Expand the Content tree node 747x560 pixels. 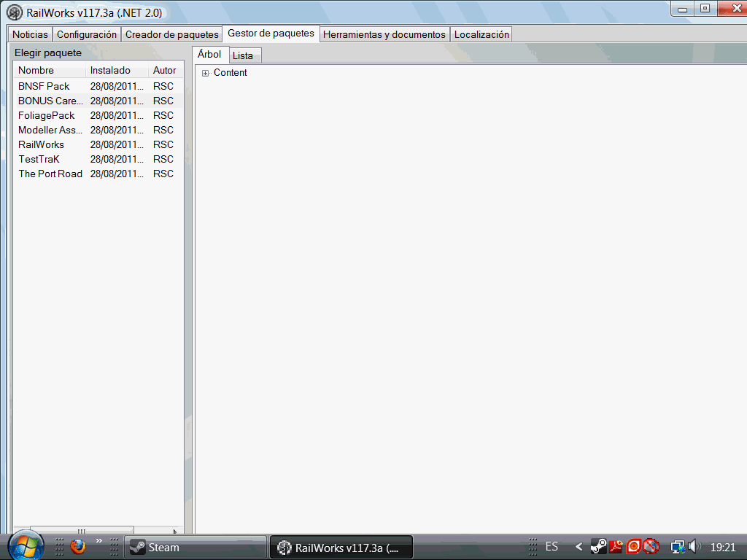pos(206,73)
